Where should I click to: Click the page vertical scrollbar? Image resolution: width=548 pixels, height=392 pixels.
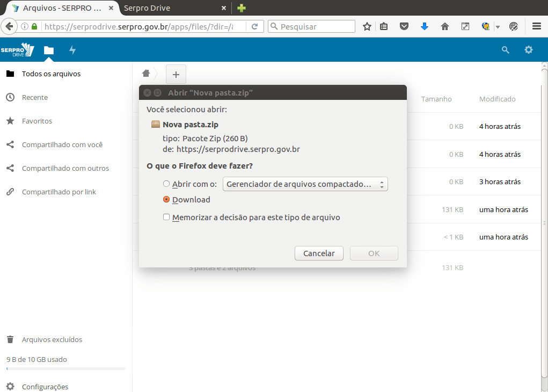click(544, 224)
